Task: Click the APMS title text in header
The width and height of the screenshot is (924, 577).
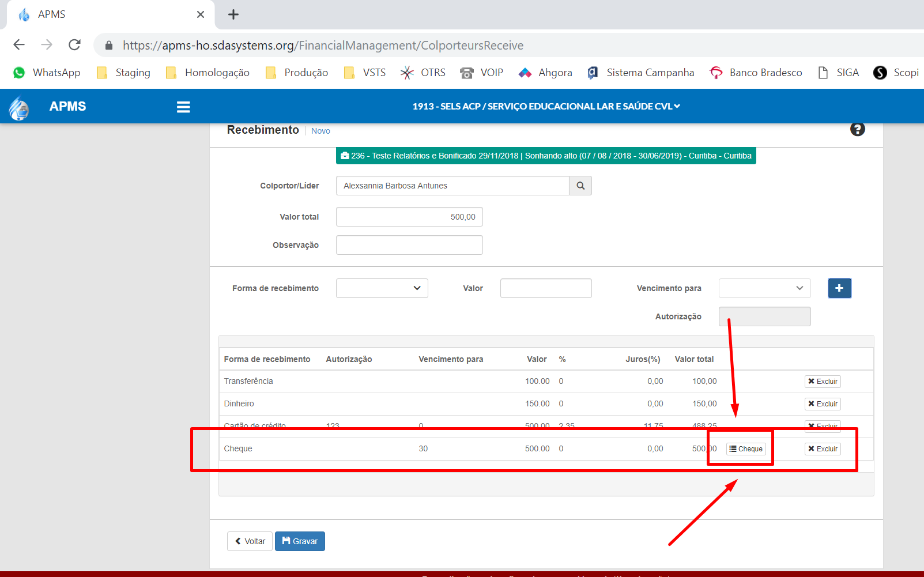Action: click(67, 107)
